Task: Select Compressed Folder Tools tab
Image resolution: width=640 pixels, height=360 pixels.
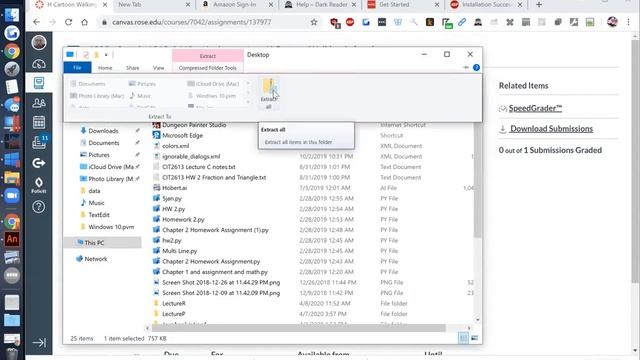Action: 207,68
